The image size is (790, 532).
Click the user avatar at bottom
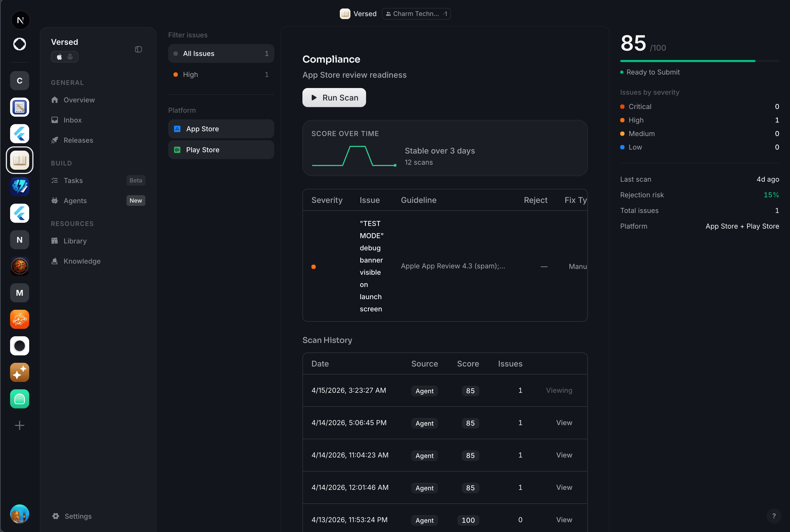tap(20, 514)
